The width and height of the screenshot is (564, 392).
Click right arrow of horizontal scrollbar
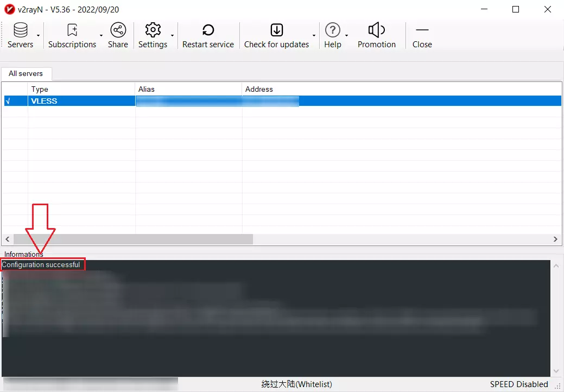coord(555,239)
